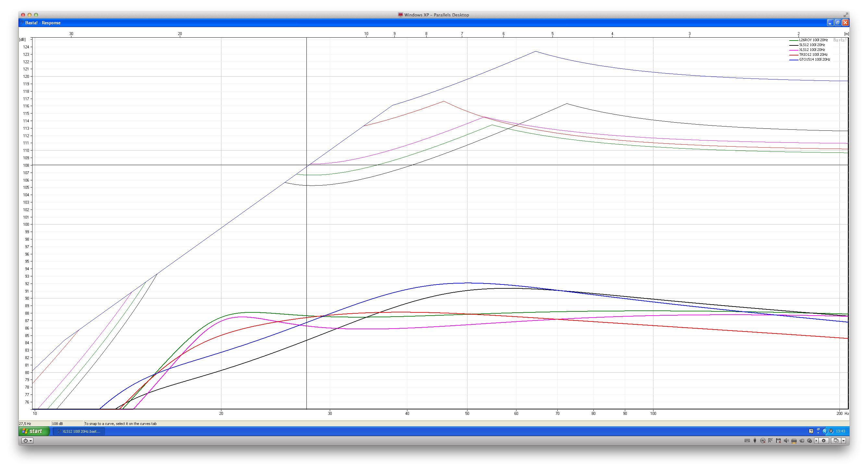
Task: Click the network spiderweb icon
Action: 771,441
